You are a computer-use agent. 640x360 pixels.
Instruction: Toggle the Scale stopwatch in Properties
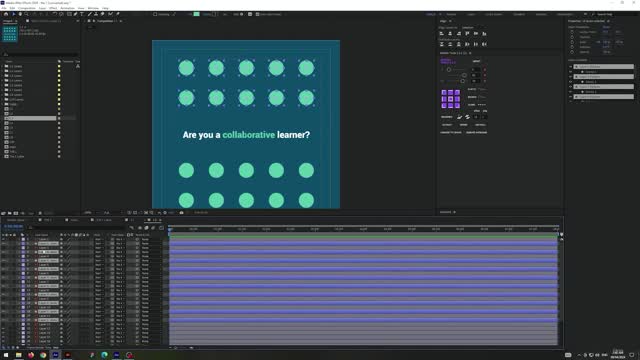572,42
